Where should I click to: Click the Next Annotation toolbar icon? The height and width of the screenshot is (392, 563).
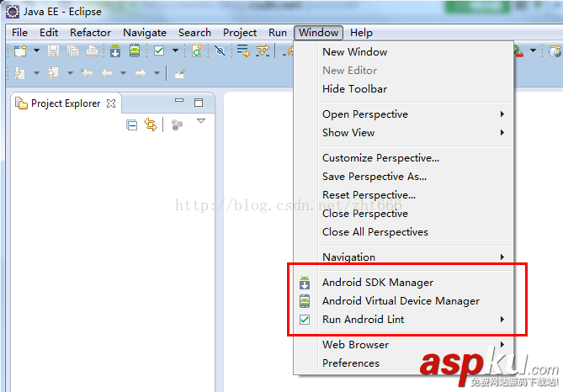[x=19, y=73]
